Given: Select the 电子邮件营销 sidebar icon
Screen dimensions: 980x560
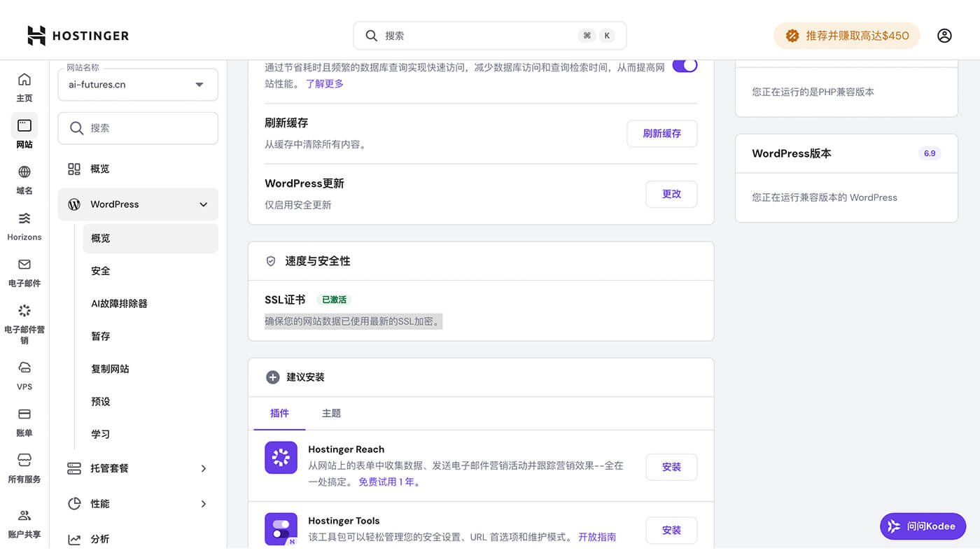Looking at the screenshot, I should click(x=24, y=311).
